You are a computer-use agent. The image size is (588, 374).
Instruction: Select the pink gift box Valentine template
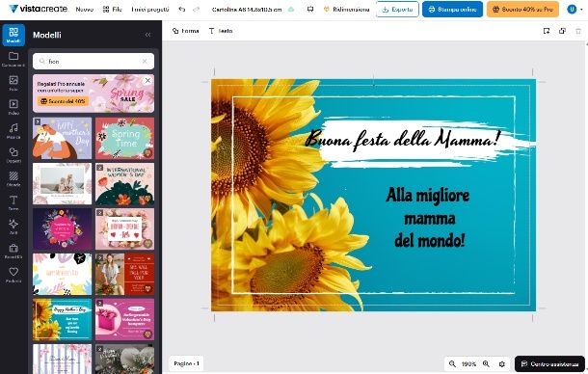(x=124, y=320)
